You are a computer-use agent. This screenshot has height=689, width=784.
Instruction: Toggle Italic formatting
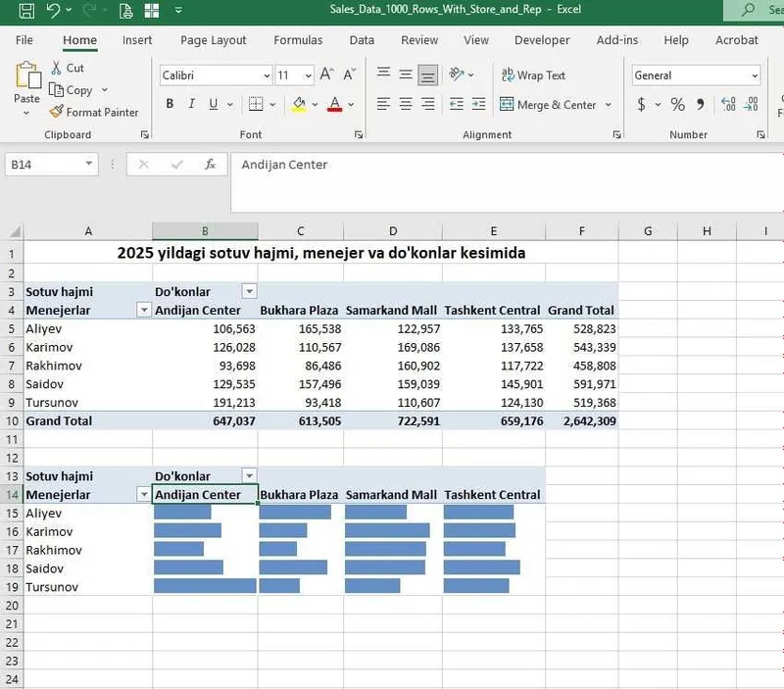click(x=191, y=104)
